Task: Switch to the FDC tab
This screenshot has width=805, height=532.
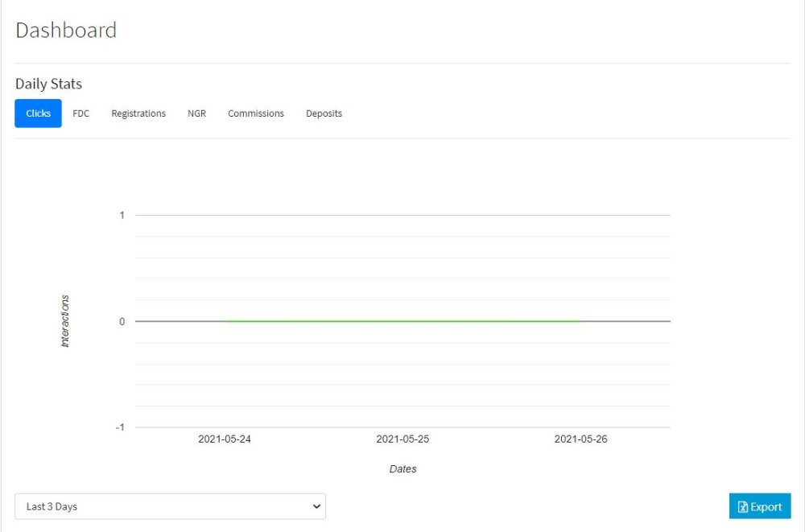Action: click(x=81, y=113)
